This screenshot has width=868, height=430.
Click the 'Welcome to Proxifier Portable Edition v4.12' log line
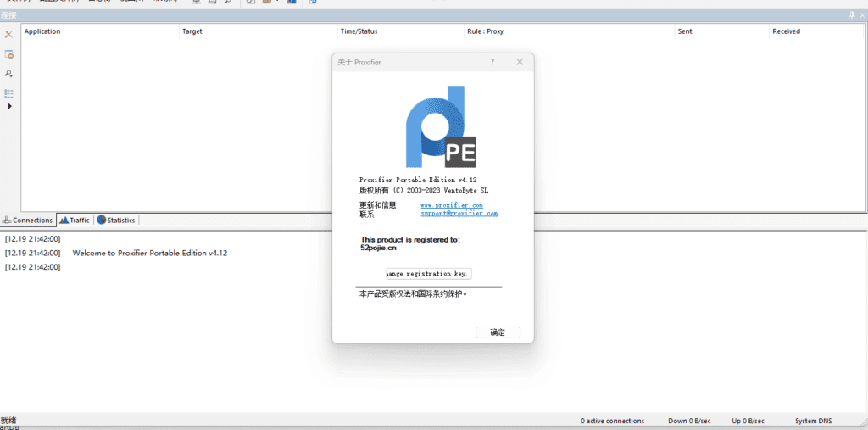coord(150,254)
